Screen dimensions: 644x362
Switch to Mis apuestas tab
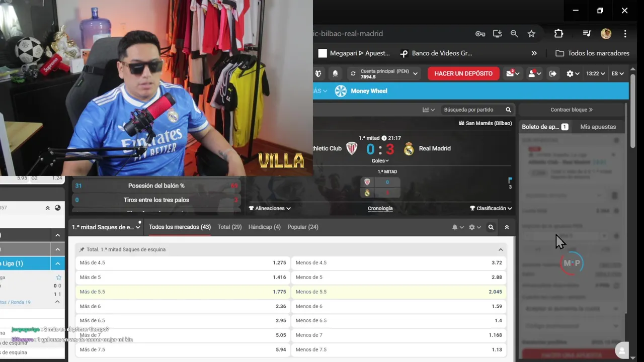click(x=598, y=127)
